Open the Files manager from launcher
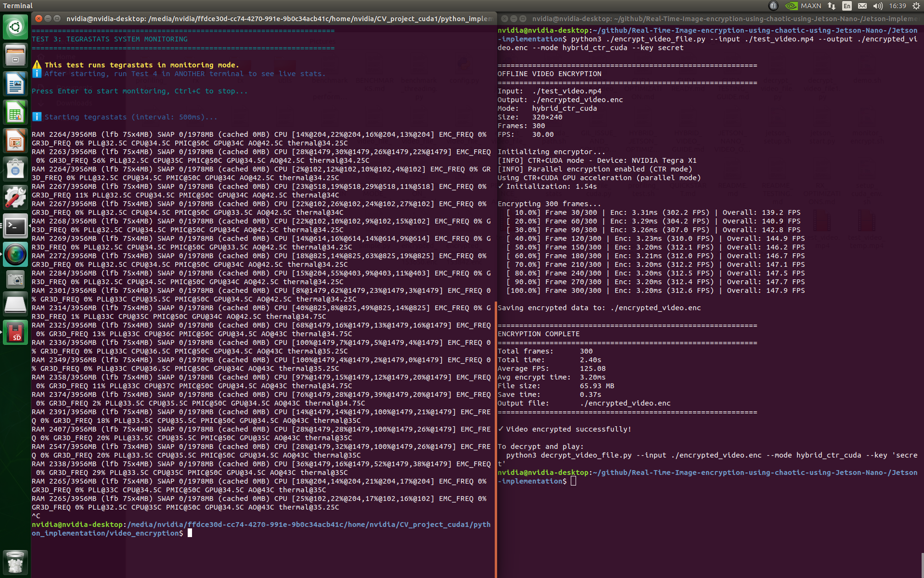Screen dimensions: 924x578 tap(15, 55)
